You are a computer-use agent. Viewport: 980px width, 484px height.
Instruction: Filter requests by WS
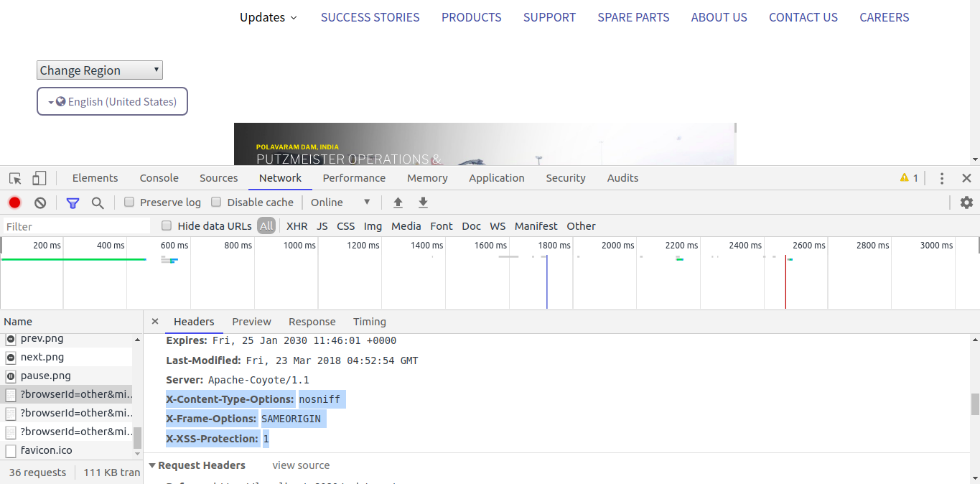[x=498, y=225]
